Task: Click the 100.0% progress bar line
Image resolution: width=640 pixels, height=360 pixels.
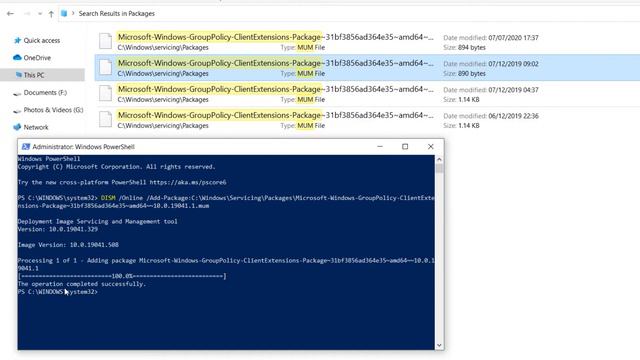Action: pyautogui.click(x=122, y=276)
